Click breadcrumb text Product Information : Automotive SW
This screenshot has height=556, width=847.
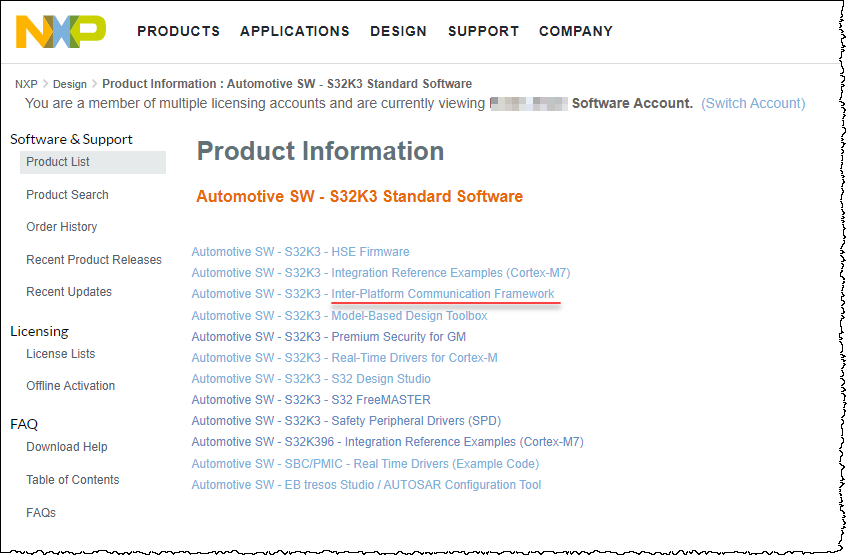287,84
